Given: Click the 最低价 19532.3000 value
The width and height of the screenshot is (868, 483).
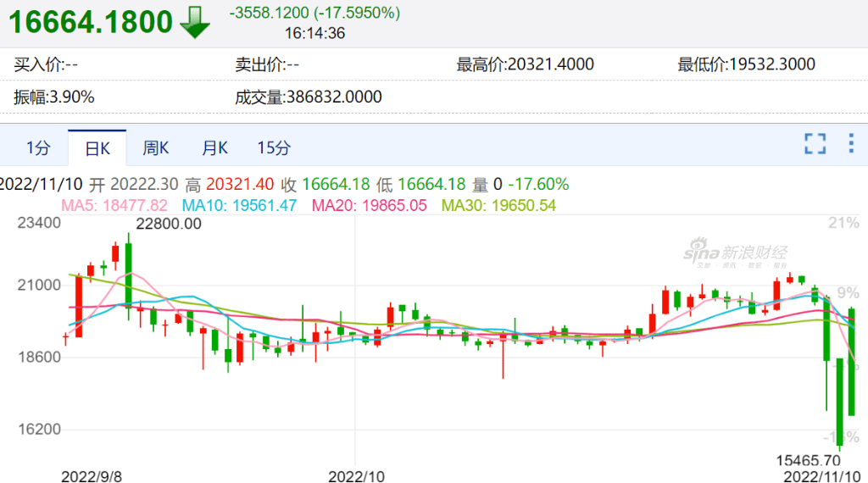Looking at the screenshot, I should pos(747,64).
